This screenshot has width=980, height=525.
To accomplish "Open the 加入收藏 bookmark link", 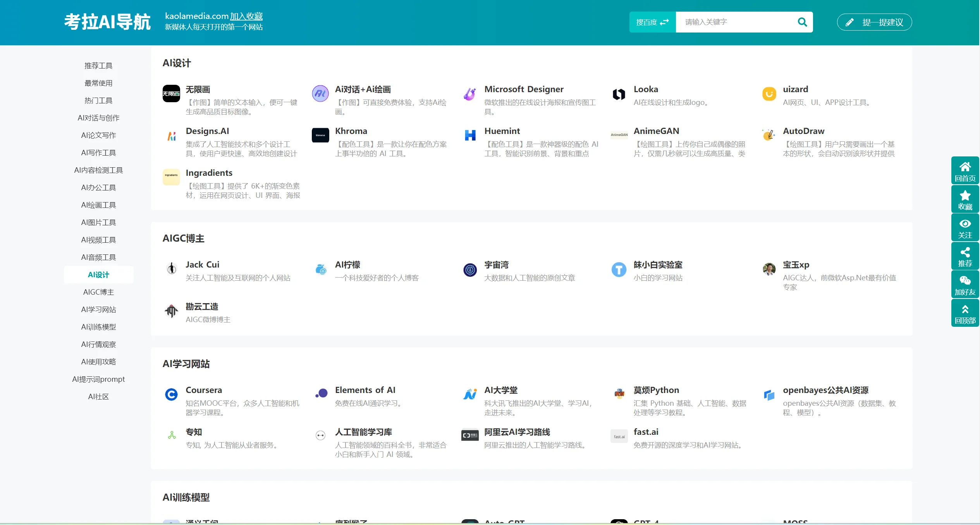I will [x=247, y=16].
